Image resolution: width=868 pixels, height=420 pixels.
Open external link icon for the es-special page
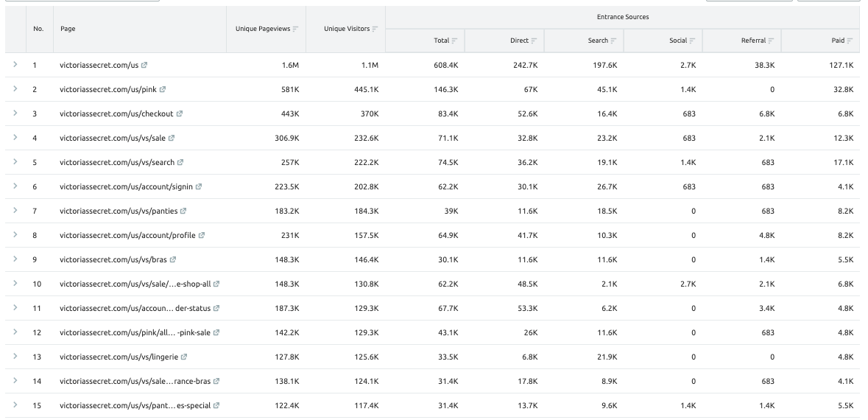click(x=216, y=405)
